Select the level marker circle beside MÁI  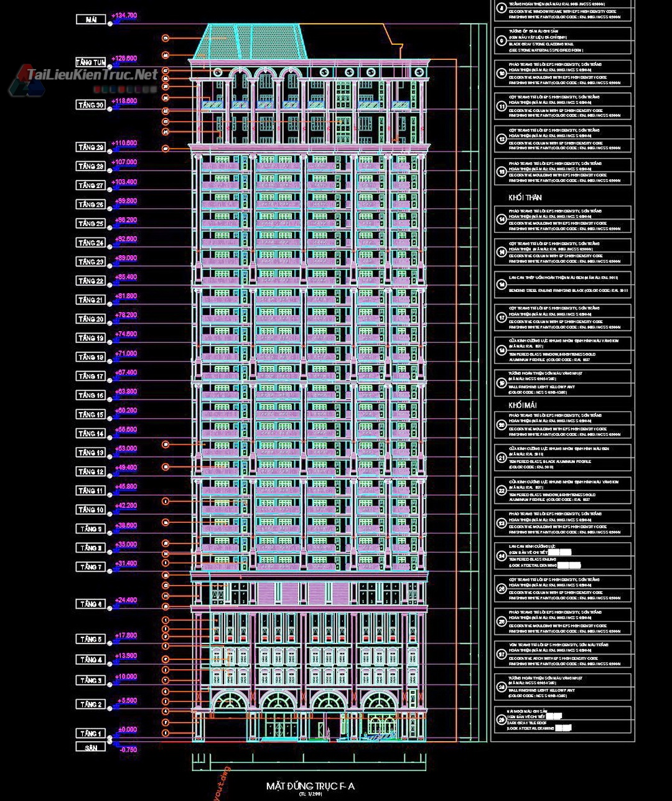pos(110,24)
